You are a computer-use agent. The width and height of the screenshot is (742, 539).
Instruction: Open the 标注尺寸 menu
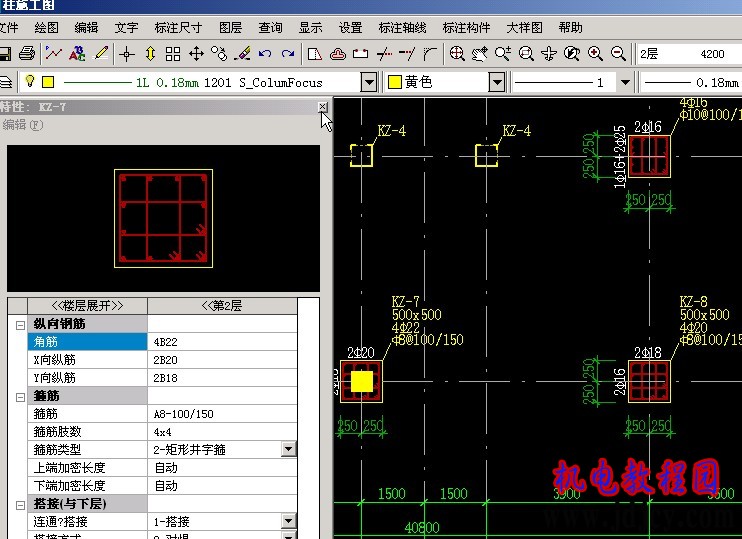tap(177, 28)
